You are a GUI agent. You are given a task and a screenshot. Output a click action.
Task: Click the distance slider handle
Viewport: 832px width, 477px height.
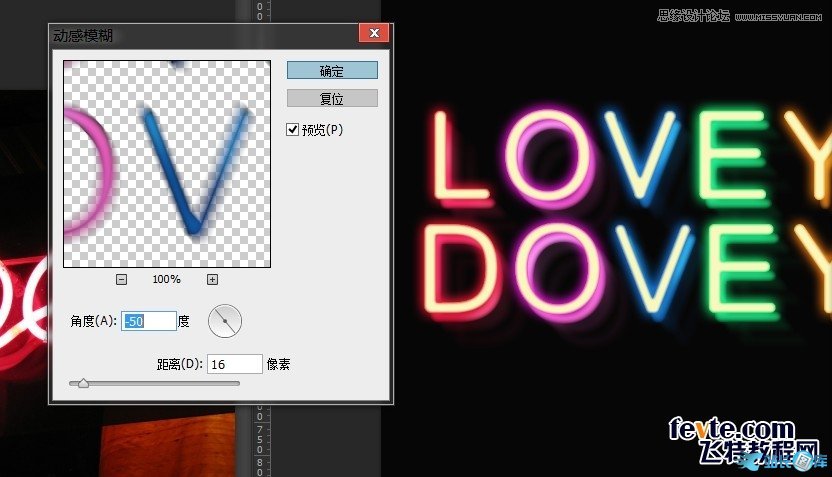pos(83,382)
